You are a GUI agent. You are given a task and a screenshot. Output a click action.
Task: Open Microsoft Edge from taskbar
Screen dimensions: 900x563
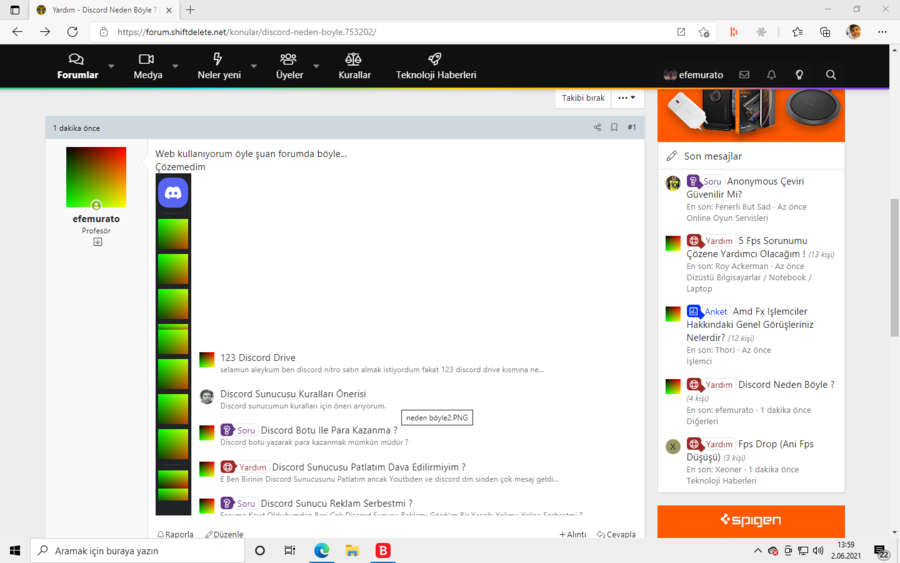[321, 550]
